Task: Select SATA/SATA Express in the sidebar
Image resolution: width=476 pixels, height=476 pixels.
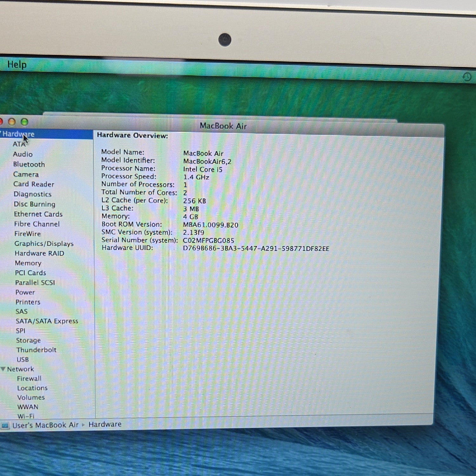Action: coord(47,321)
